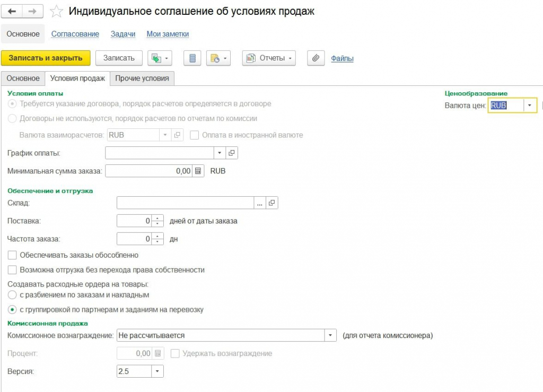Enable Возможна отгрузка без перехода права собственности
543x392 pixels.
click(x=12, y=269)
